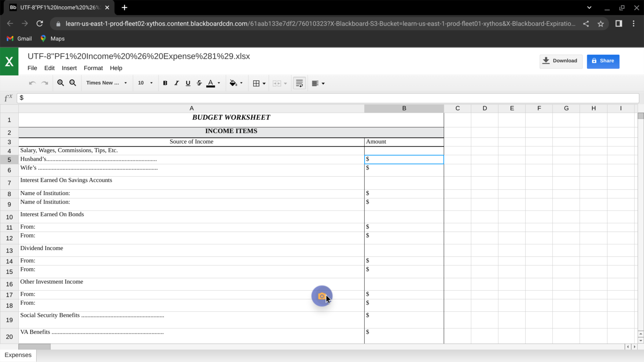Open the Help menu
Screen dimensions: 644x362
pos(116,68)
